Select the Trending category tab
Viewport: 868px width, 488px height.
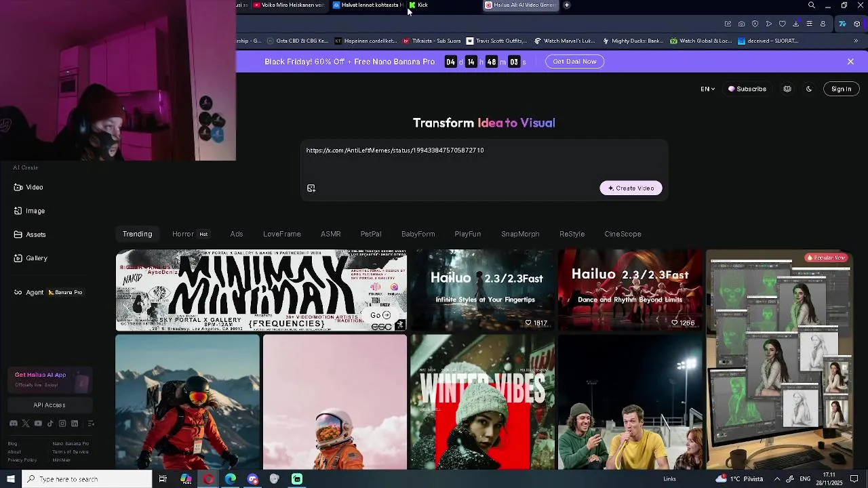coord(137,234)
